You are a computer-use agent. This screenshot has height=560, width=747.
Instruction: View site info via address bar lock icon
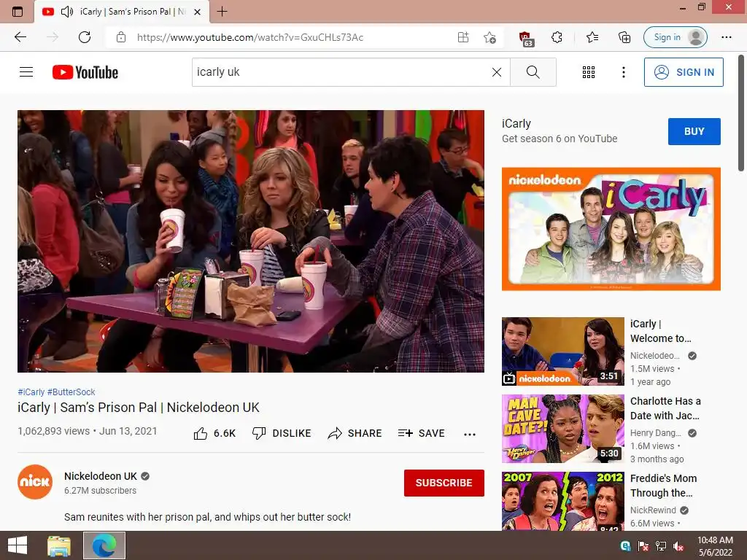(x=121, y=37)
